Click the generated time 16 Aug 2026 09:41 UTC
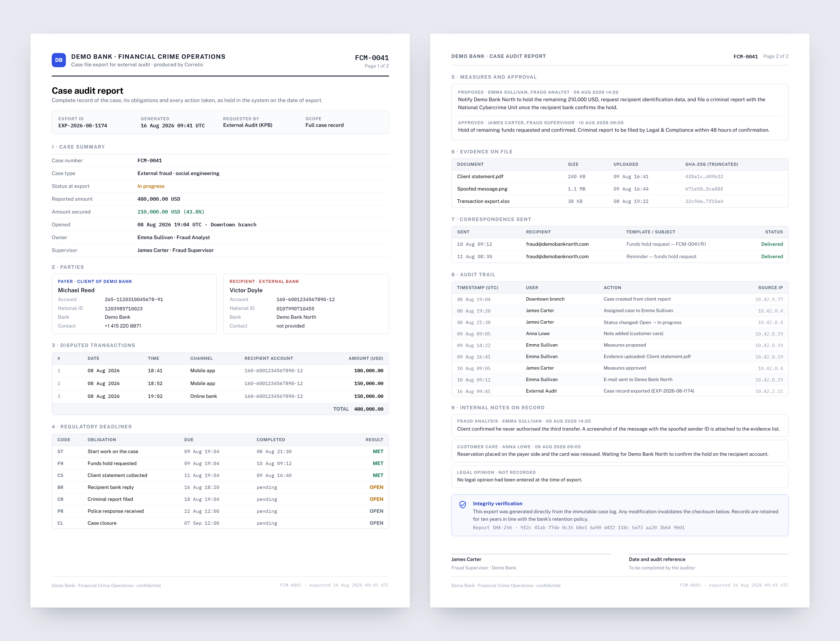 172,126
